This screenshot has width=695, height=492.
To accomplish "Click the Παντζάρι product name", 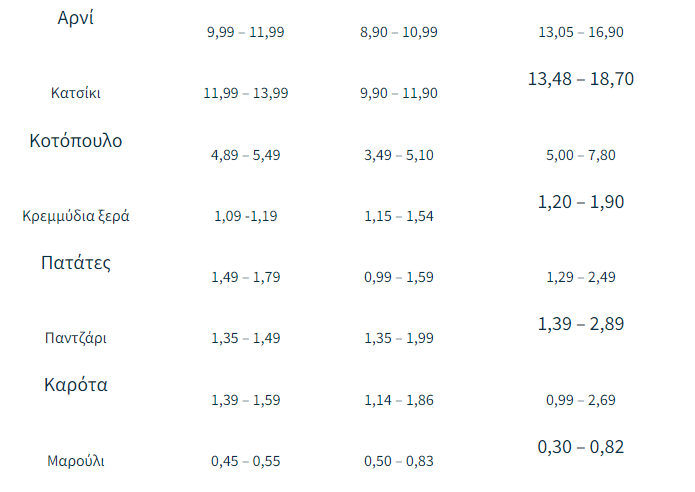I will pos(76,338).
